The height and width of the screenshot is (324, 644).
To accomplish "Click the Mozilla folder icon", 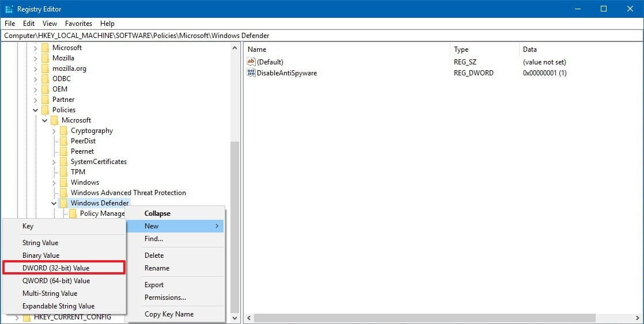I will (x=45, y=58).
